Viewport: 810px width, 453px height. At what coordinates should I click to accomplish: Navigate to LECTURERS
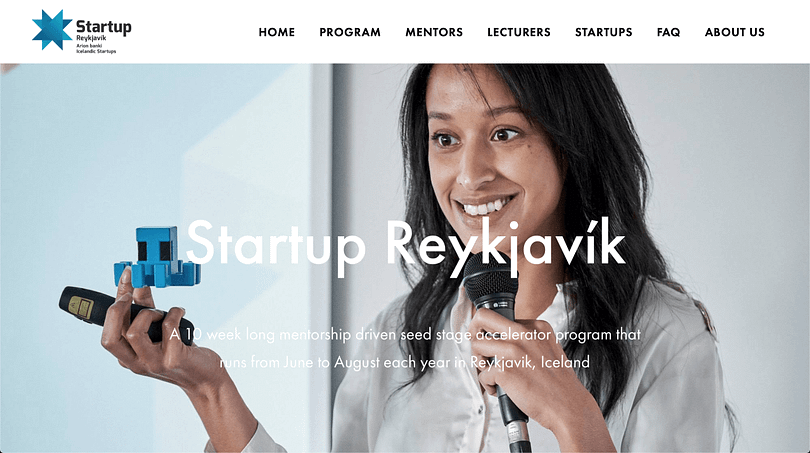coord(519,32)
